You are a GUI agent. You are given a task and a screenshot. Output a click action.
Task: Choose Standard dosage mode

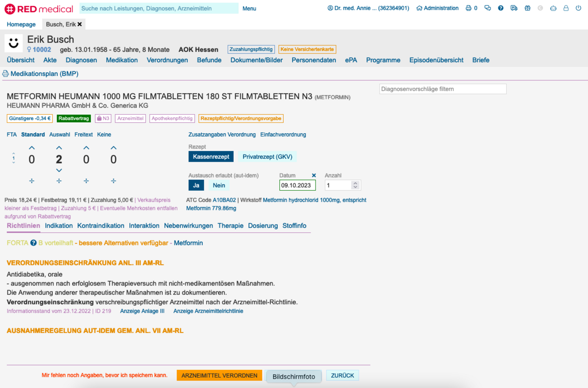(x=33, y=135)
